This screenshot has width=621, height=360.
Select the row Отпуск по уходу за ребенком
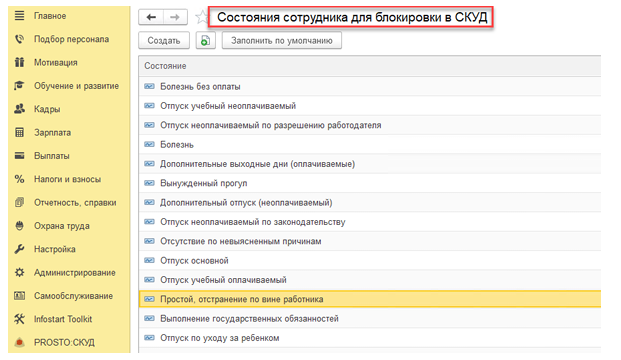(370, 338)
